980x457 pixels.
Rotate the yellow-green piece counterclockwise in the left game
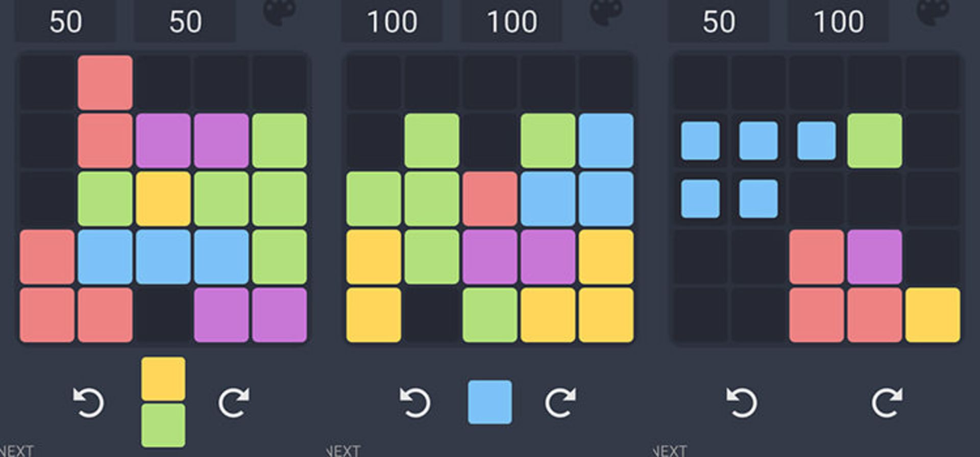89,402
